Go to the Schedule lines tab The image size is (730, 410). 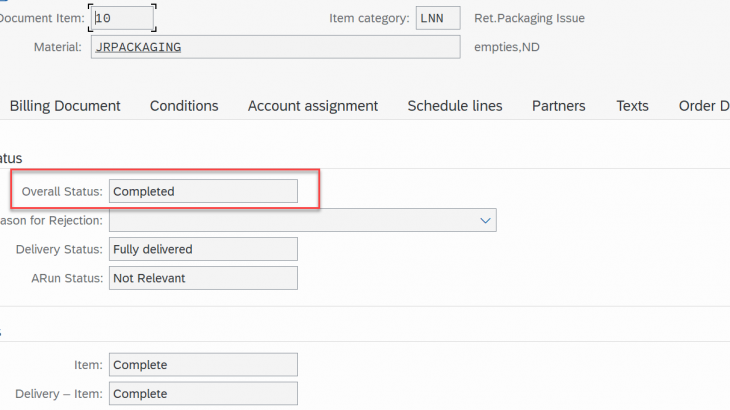pos(455,106)
